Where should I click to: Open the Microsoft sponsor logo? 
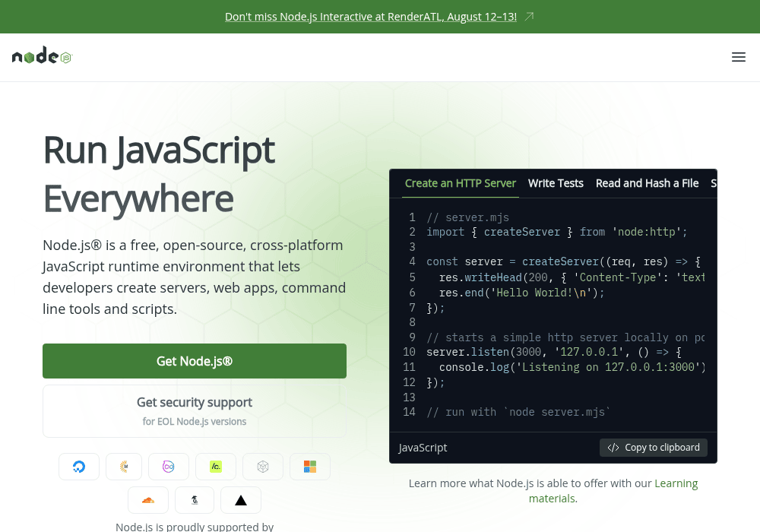[x=310, y=467]
